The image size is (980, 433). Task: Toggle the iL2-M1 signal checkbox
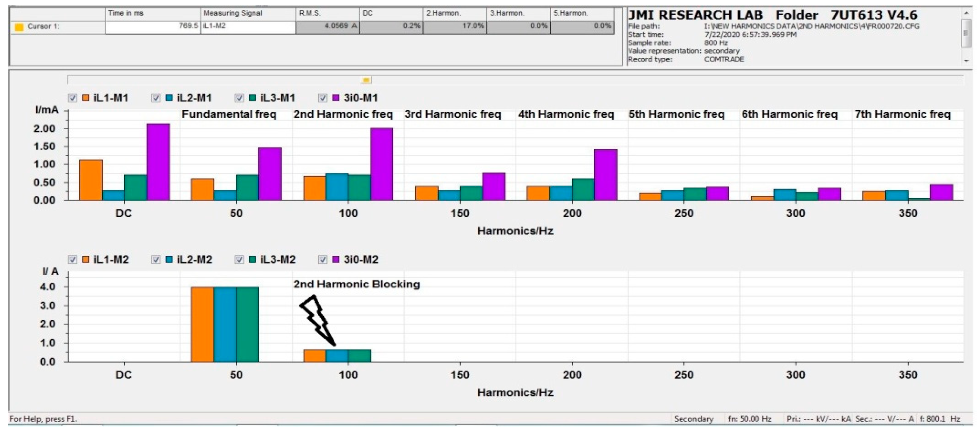[156, 98]
